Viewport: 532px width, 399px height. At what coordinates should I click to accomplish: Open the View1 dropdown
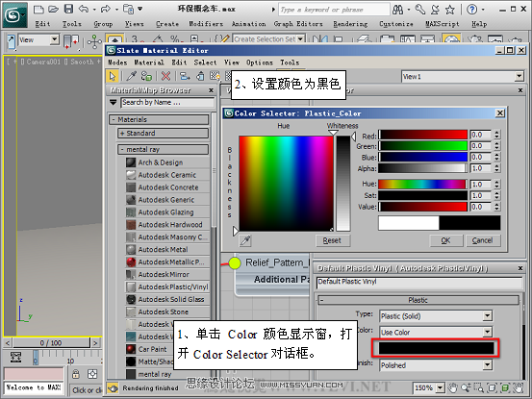519,77
